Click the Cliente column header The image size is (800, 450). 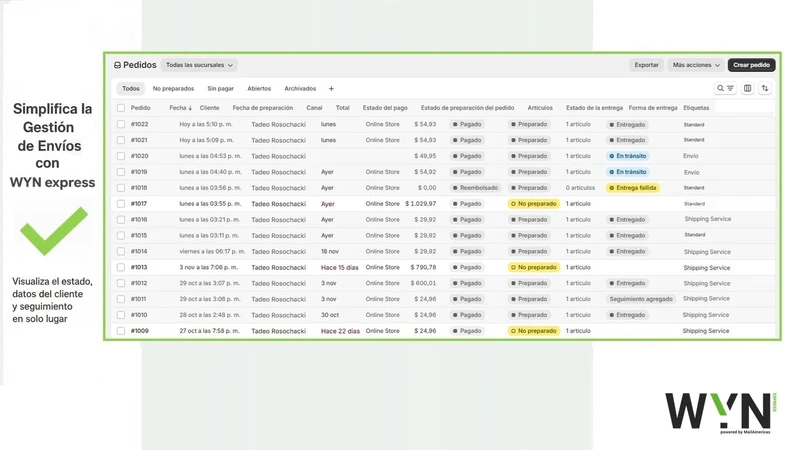point(209,108)
